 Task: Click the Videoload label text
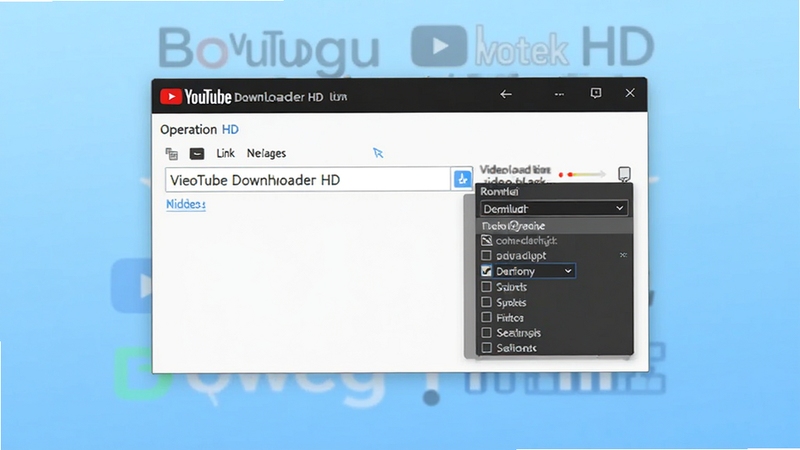click(x=515, y=169)
